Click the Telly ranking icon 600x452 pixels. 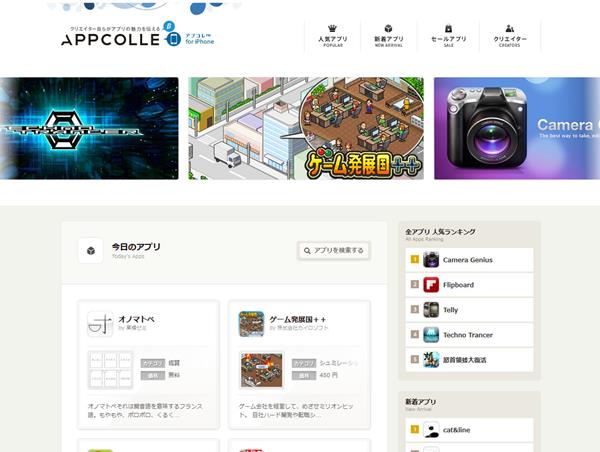(431, 310)
